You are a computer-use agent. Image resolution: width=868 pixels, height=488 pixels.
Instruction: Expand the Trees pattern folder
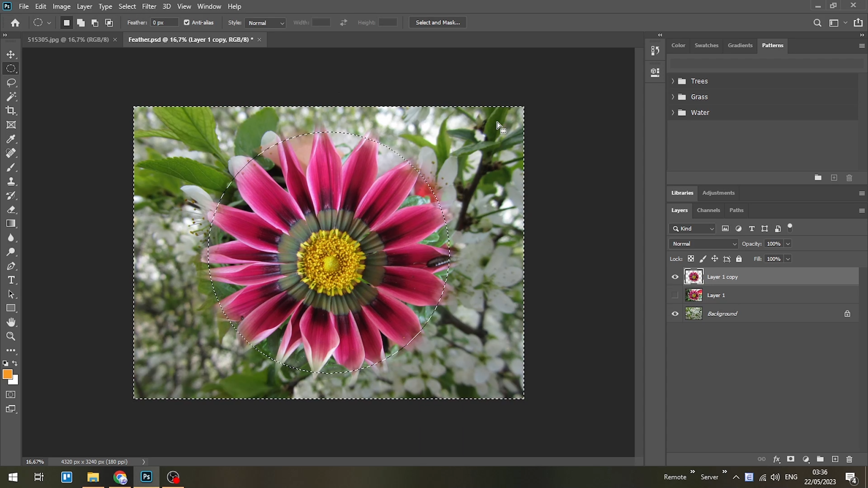click(x=673, y=81)
